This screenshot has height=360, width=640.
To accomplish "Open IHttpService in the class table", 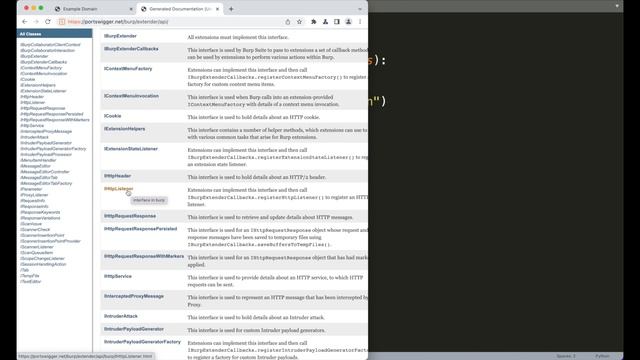I will point(118,276).
